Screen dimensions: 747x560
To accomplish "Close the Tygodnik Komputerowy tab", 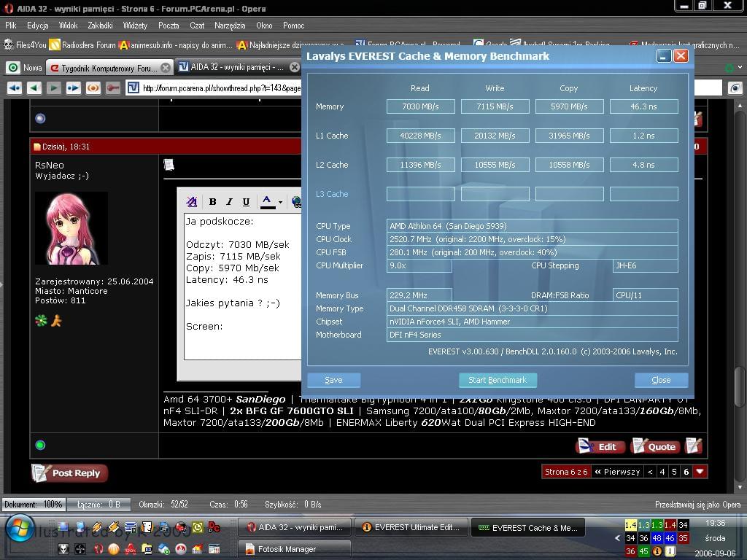I will 166,68.
